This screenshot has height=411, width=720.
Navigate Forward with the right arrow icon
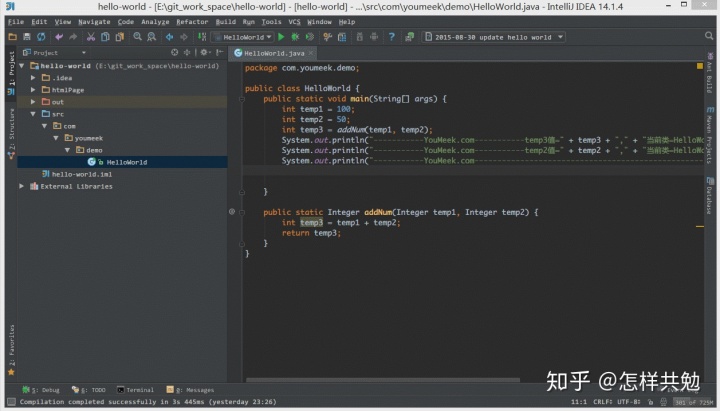[x=184, y=37]
